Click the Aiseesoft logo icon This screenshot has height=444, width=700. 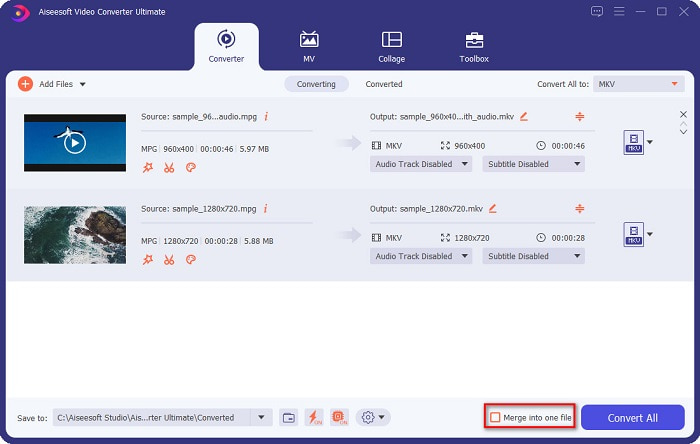[19, 12]
